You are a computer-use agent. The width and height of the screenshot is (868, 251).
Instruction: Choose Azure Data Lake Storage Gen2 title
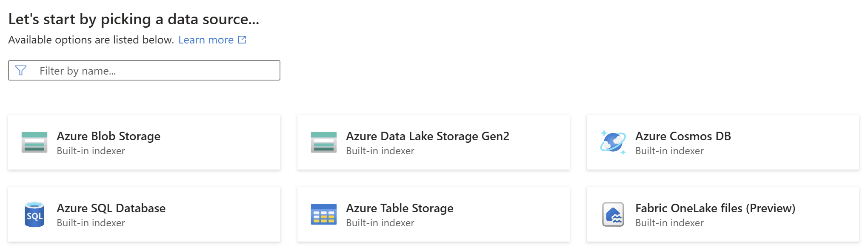pyautogui.click(x=428, y=136)
